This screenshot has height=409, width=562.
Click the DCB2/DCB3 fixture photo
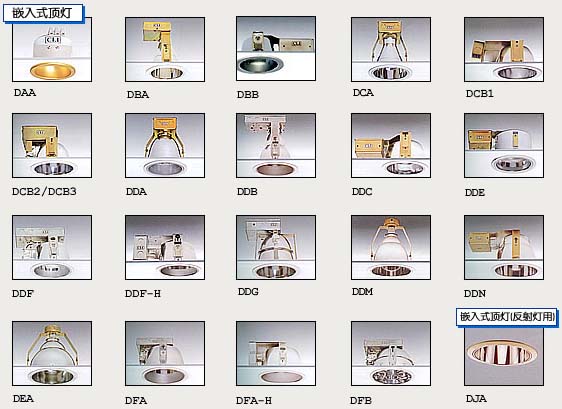(x=52, y=146)
